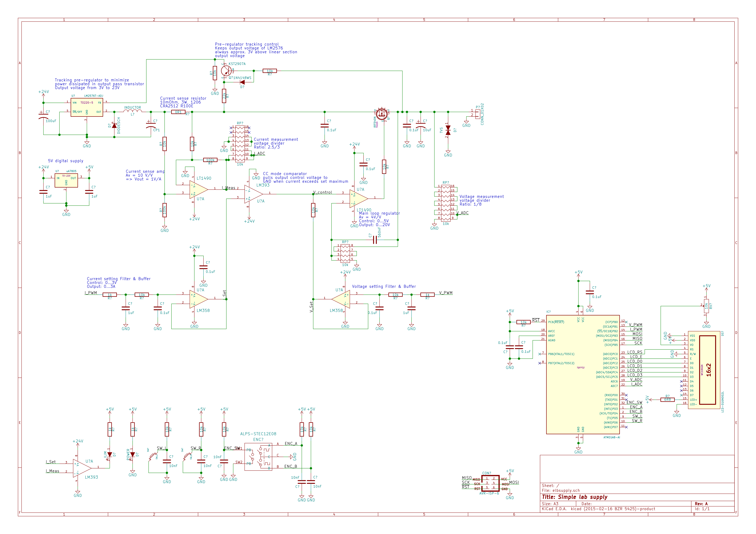This screenshot has width=756, height=534.
Task: Select the 22k resistor symbol
Action: pos(224,96)
